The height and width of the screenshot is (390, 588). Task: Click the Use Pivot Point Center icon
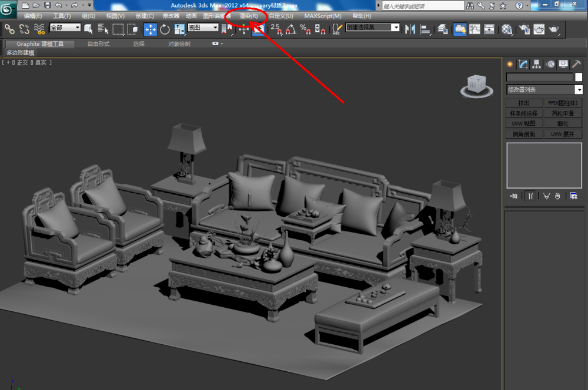click(x=227, y=29)
